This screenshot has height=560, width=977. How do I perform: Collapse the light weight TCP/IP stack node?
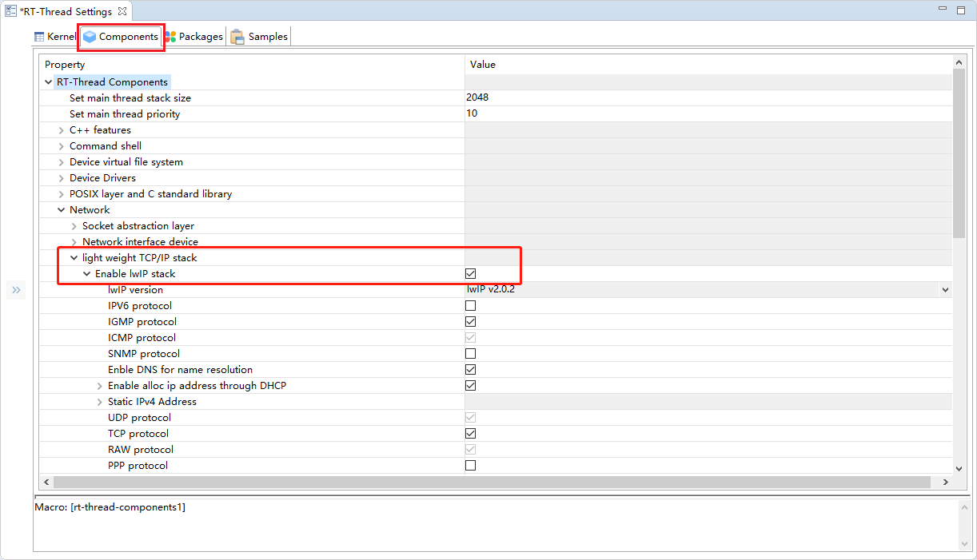point(74,258)
